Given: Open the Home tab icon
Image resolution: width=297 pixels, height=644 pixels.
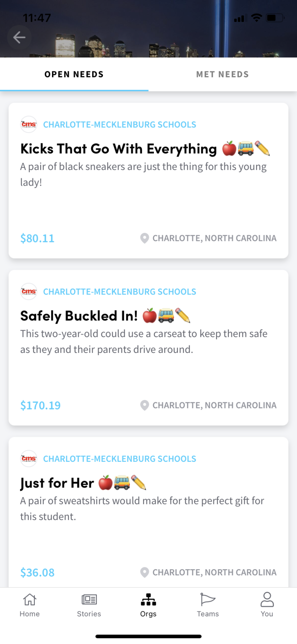Looking at the screenshot, I should [30, 600].
